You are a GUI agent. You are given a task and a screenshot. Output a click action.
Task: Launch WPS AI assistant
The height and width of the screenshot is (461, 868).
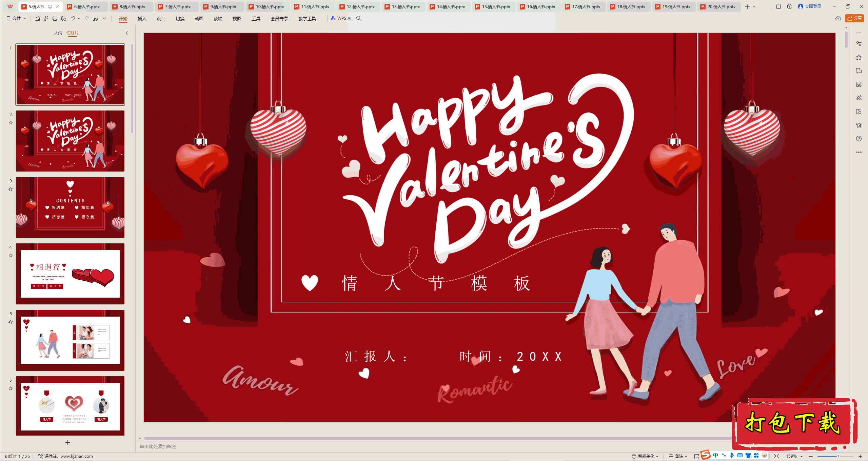tap(341, 18)
